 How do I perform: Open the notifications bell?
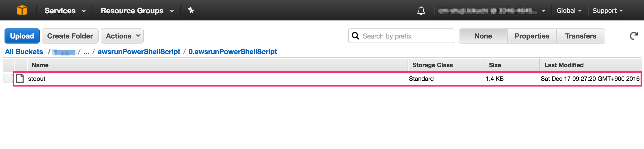(422, 10)
